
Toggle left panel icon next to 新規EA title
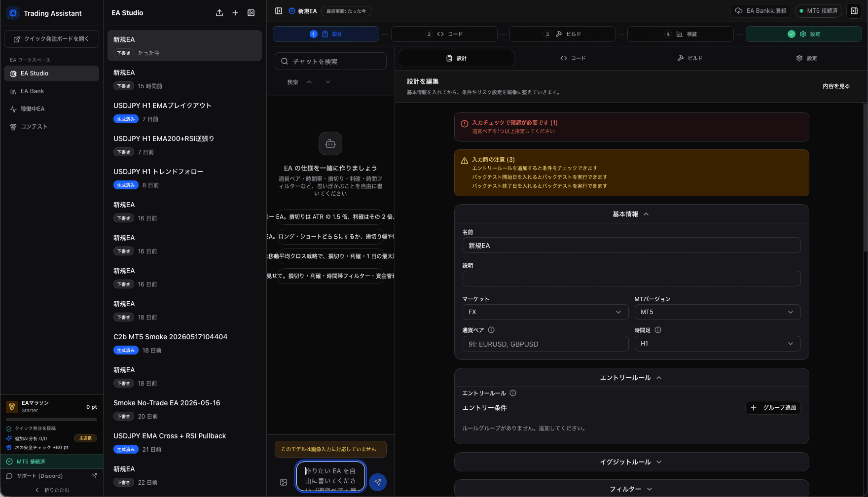point(279,11)
